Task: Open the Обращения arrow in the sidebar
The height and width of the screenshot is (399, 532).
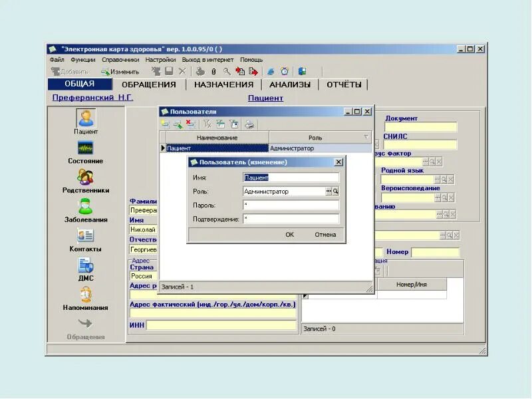Action: tap(86, 329)
